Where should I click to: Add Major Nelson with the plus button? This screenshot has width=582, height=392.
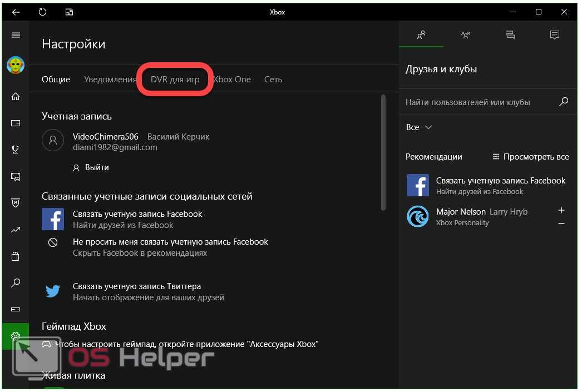tap(561, 210)
